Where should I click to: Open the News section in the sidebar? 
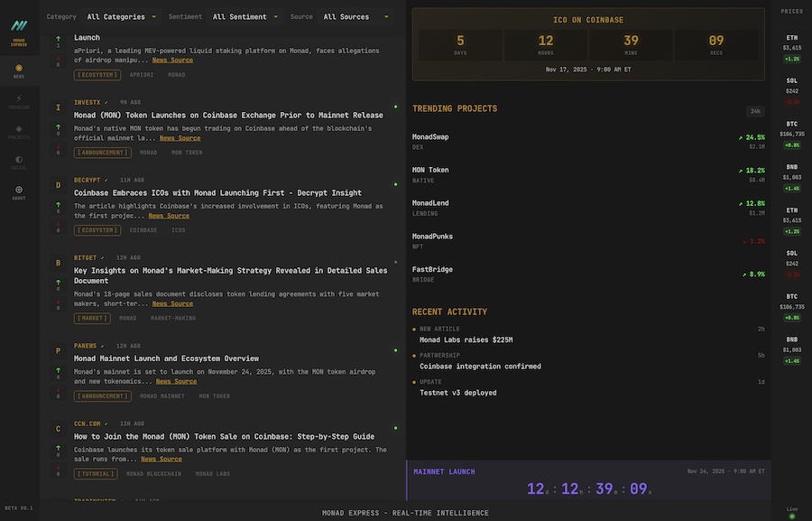(x=19, y=70)
